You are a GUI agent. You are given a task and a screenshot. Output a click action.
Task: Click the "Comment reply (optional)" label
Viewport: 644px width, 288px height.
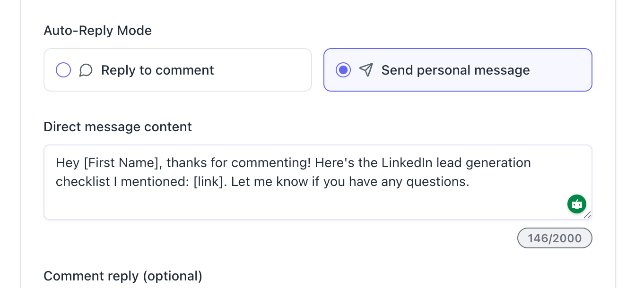123,276
